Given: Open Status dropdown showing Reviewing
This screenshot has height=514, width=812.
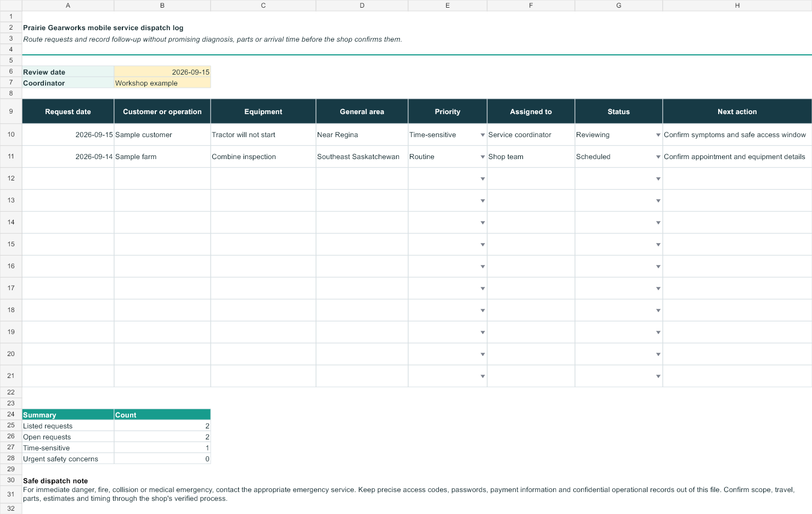Looking at the screenshot, I should click(x=658, y=135).
